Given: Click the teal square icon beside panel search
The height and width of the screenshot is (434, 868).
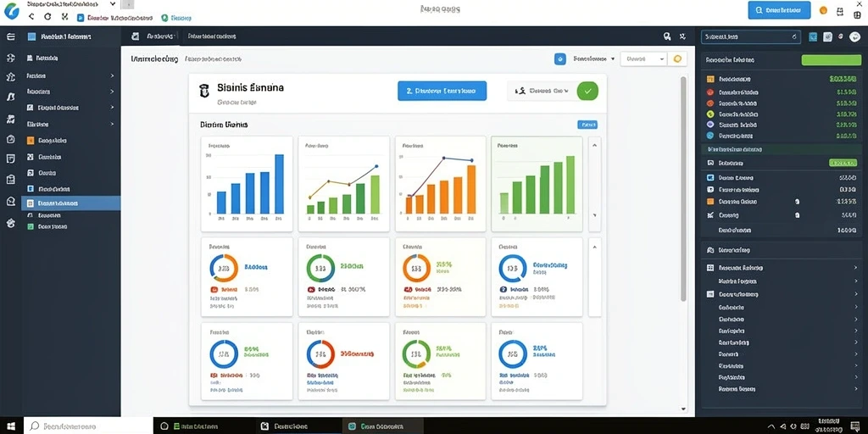Looking at the screenshot, I should 813,37.
